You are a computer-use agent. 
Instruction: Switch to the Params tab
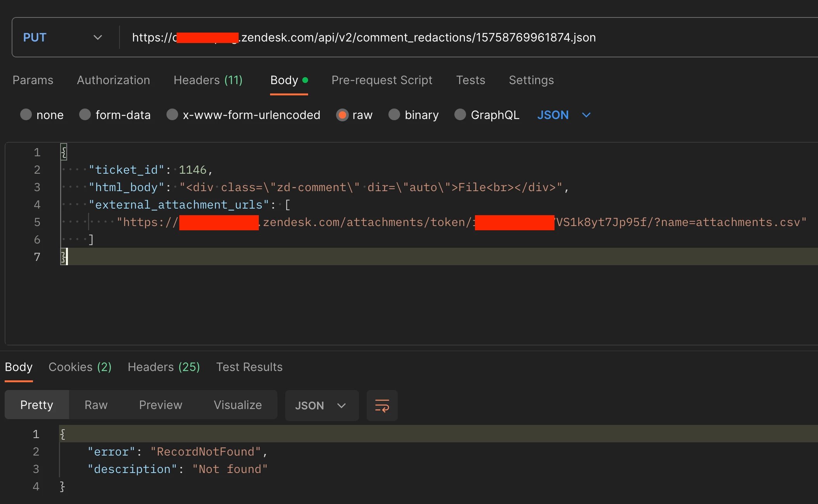click(33, 80)
